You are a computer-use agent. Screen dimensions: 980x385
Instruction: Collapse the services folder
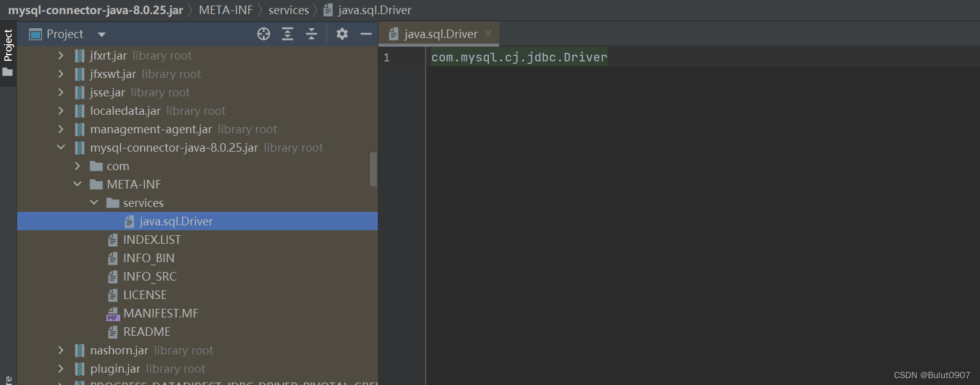point(94,203)
